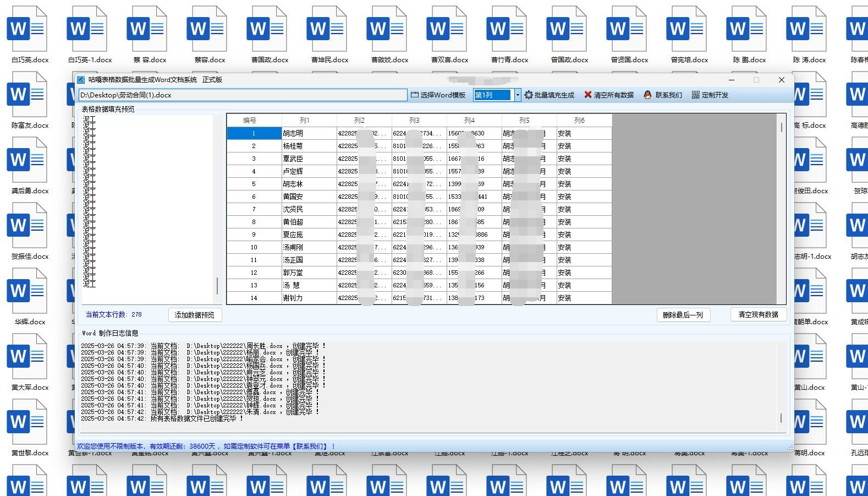Select the 曾宪培.docx file icon
The width and height of the screenshot is (868, 496).
[686, 29]
